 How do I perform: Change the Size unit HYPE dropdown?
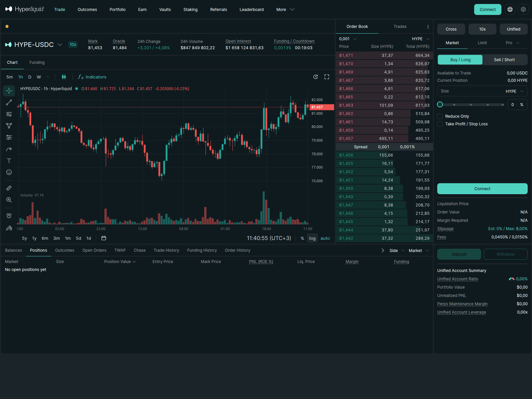click(x=514, y=91)
